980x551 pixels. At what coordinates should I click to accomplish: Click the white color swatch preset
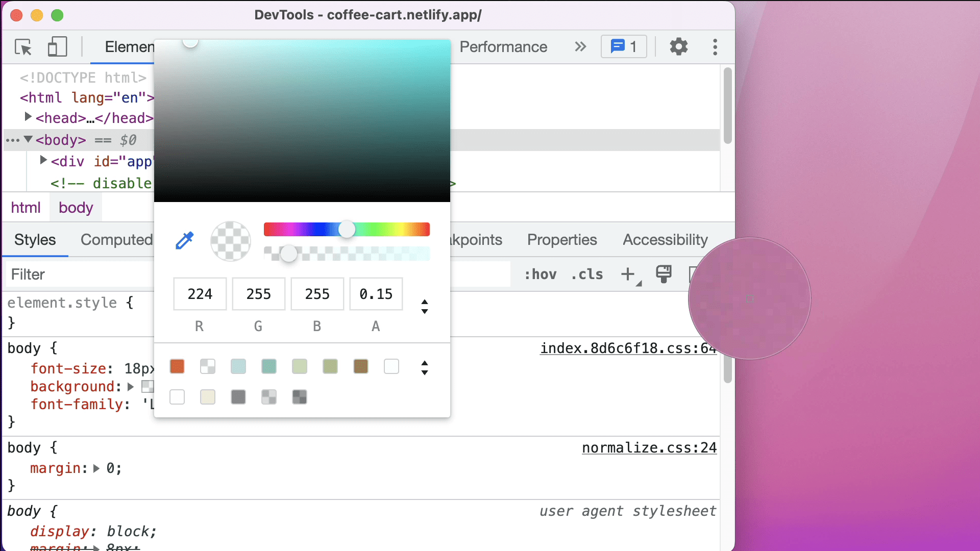(391, 366)
